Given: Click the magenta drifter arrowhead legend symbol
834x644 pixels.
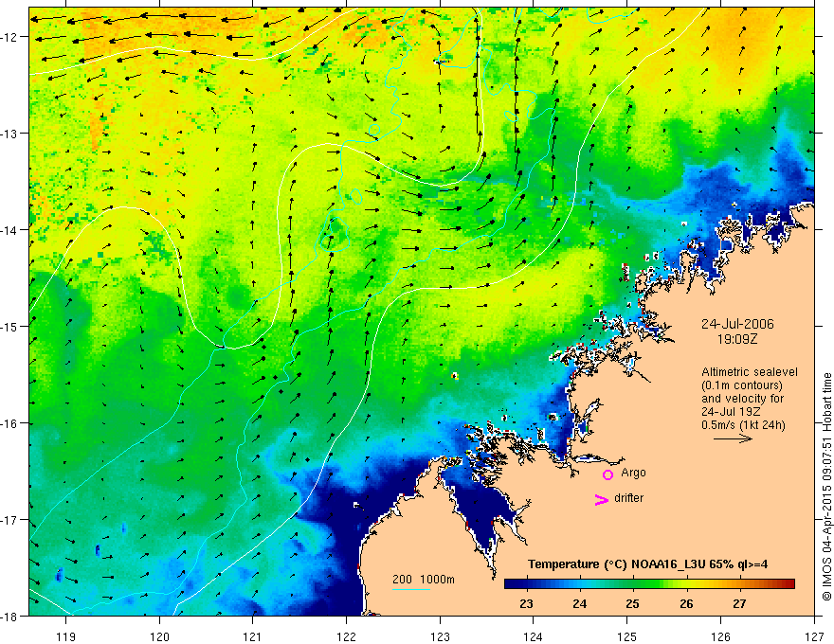Looking at the screenshot, I should coord(602,499).
